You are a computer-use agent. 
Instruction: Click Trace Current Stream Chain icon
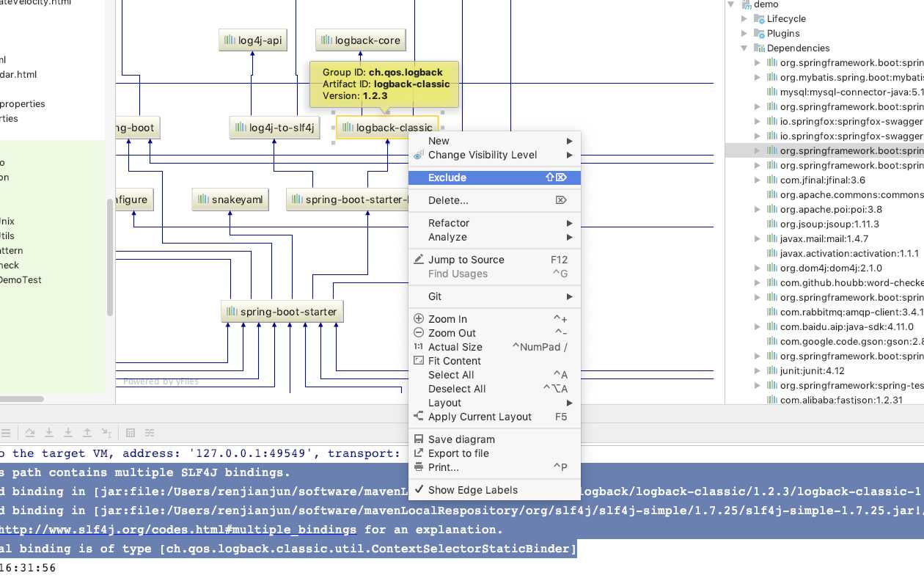click(x=150, y=433)
